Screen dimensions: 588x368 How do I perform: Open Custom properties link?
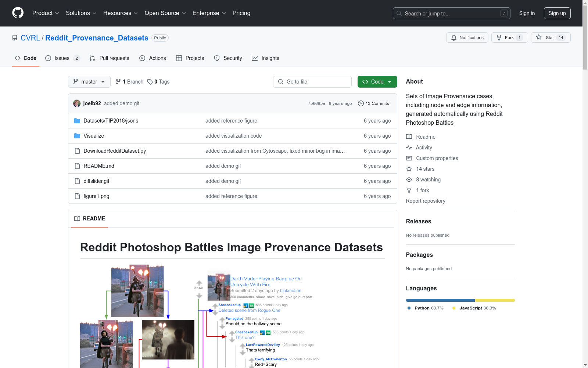[432, 158]
